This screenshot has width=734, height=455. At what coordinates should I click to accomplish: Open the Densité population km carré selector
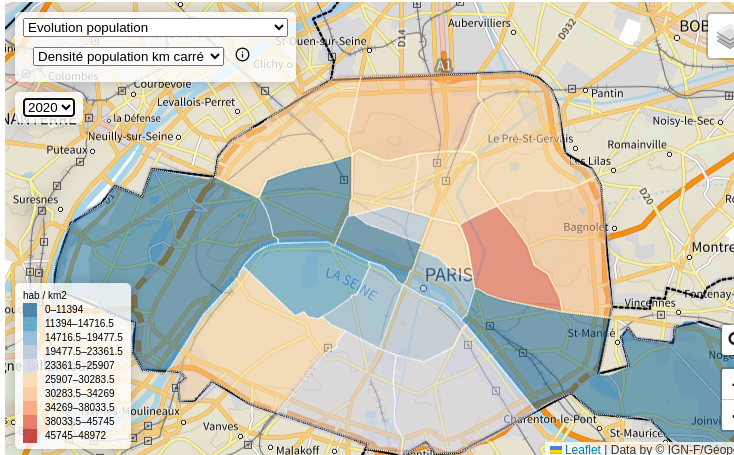tap(128, 57)
